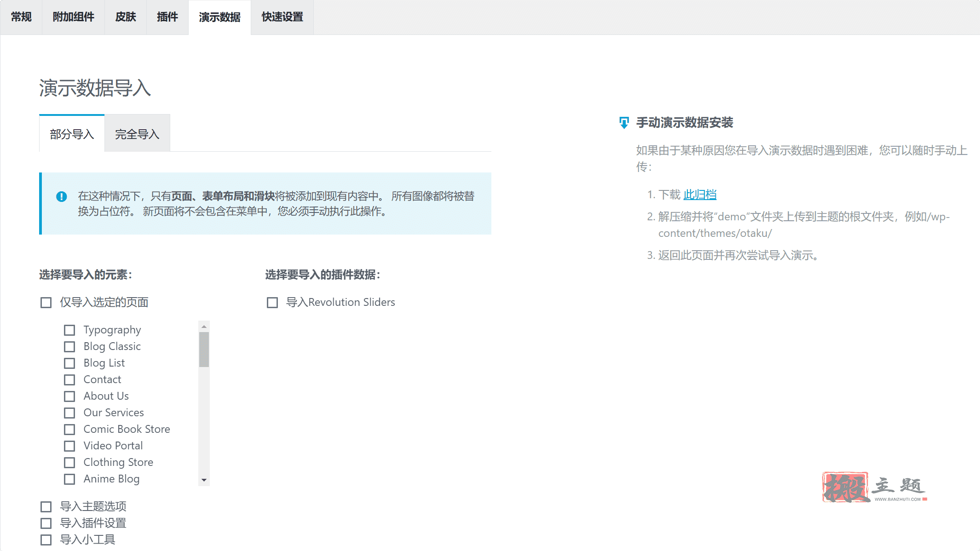The width and height of the screenshot is (980, 551).
Task: Switch to 完全导入 sub-tab
Action: [x=137, y=134]
